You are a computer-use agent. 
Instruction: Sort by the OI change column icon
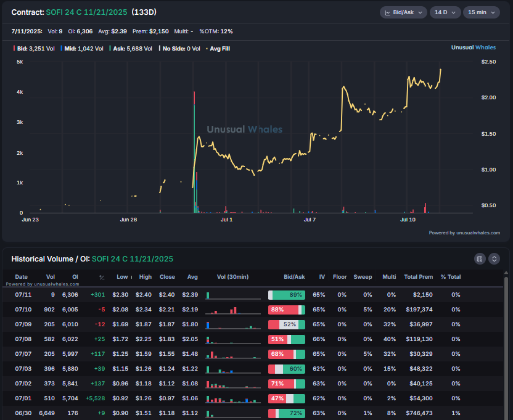pyautogui.click(x=102, y=278)
